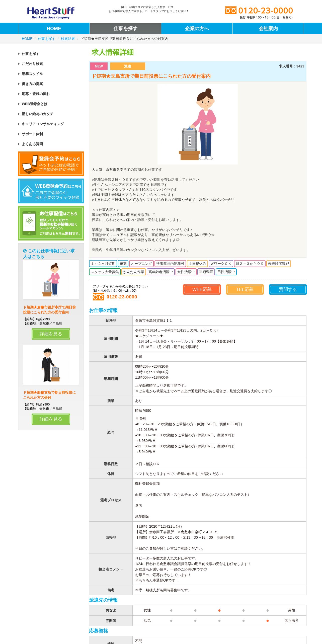The image size is (322, 644).
Task: Click the オープニング tag
Action: coord(141,264)
